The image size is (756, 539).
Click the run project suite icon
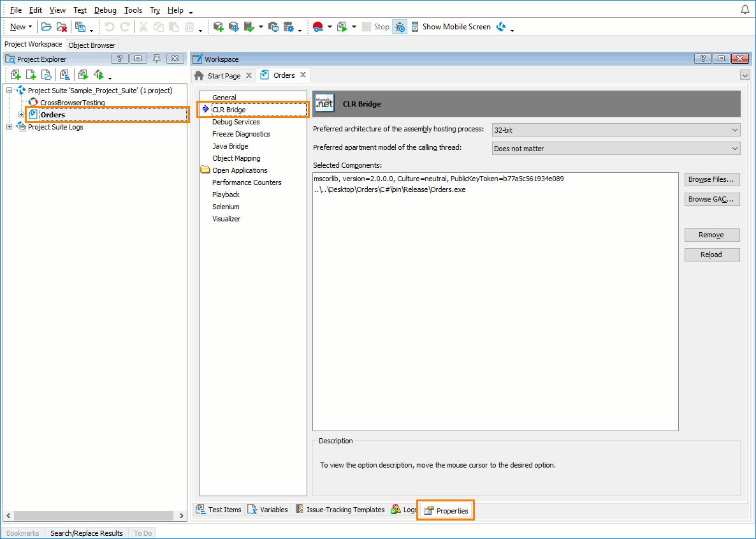[x=98, y=75]
